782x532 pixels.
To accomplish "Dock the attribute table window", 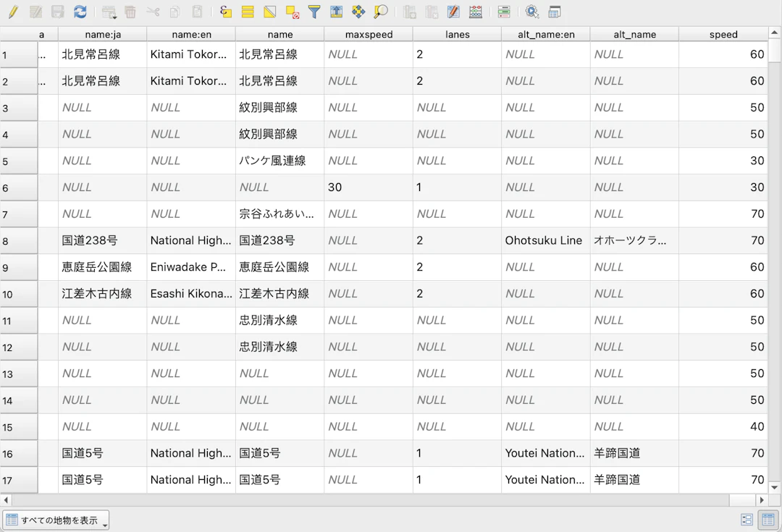I will click(555, 12).
